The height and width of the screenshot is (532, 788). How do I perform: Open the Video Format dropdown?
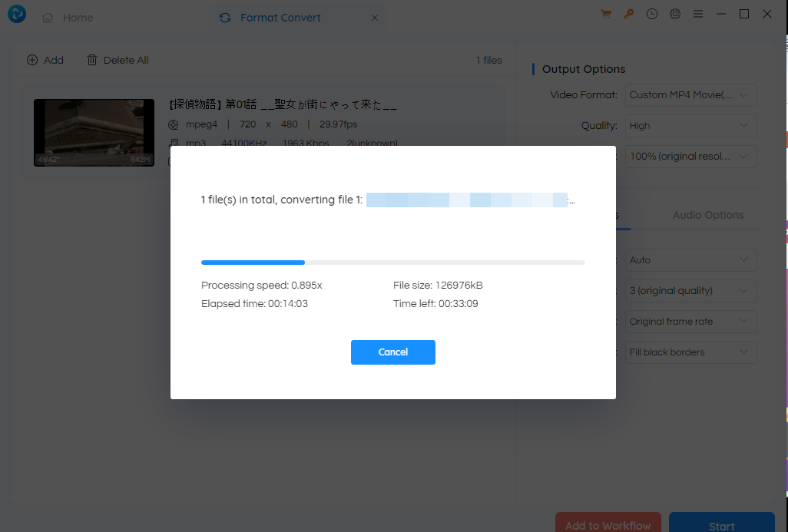click(x=691, y=95)
